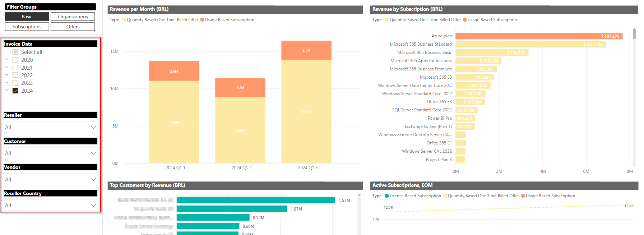Select the Office 365 E3 bar

click(x=470, y=102)
